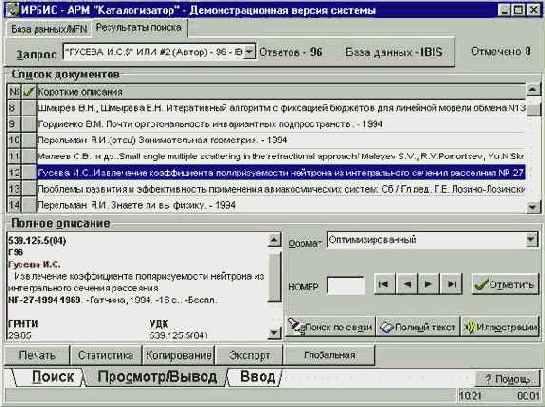Select row 9 Гордиенко В.М. document
The height and width of the screenshot is (407, 545).
click(281, 124)
